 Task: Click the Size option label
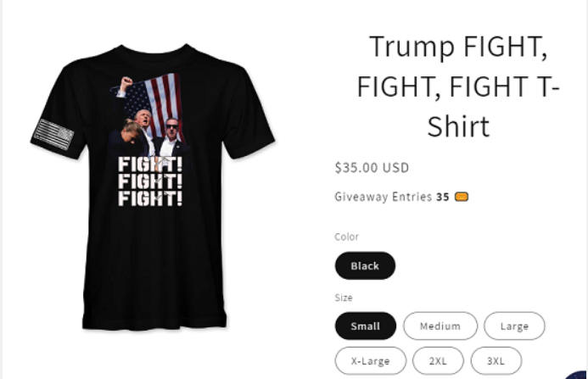344,298
